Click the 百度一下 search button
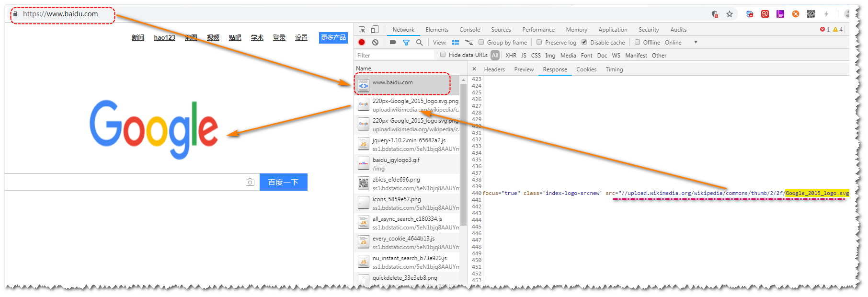Screen dimensions: 868x297 click(284, 182)
